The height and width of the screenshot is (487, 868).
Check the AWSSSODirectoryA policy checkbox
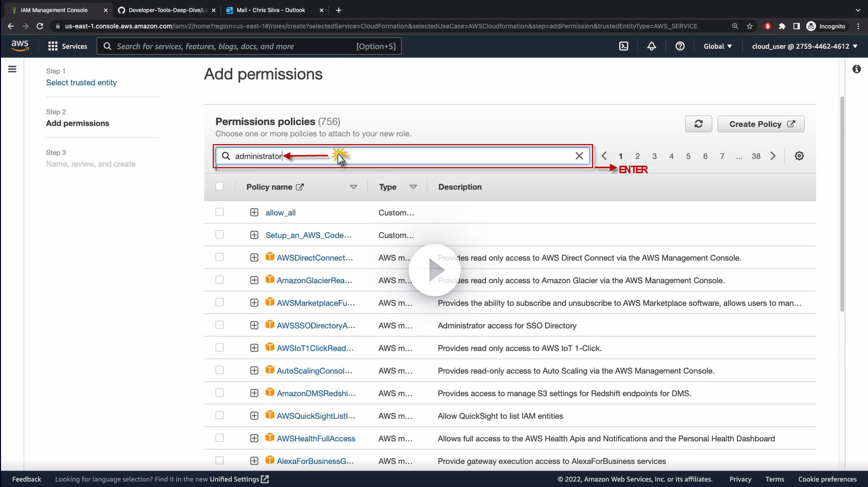click(219, 325)
